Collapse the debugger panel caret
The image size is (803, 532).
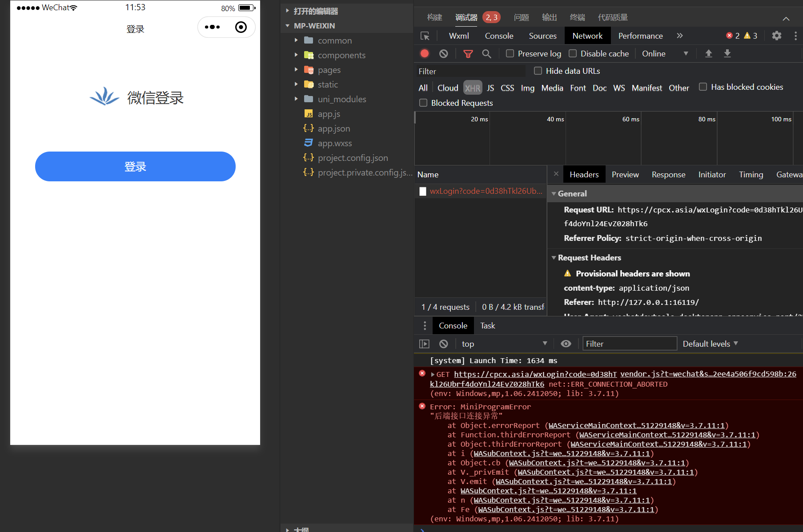[786, 18]
